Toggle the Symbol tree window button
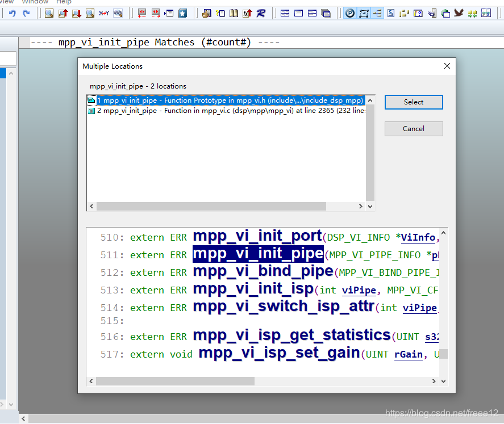Viewport: 504px width, 424px height. 378,13
